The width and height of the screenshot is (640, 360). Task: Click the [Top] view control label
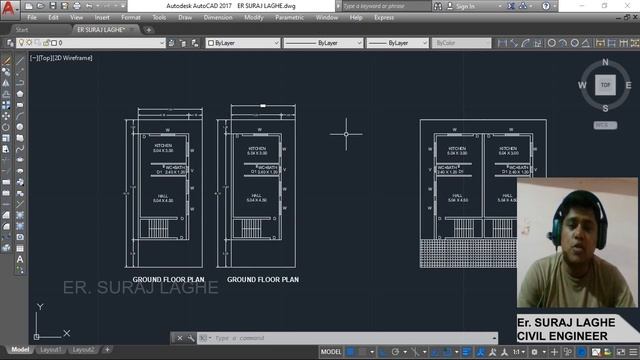(x=45, y=58)
